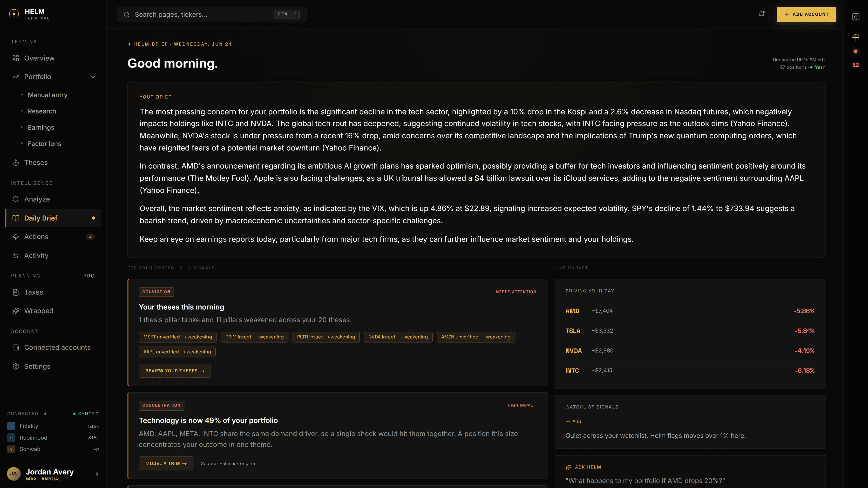Click the Fidelity account badge icon
The height and width of the screenshot is (488, 868).
pyautogui.click(x=11, y=426)
